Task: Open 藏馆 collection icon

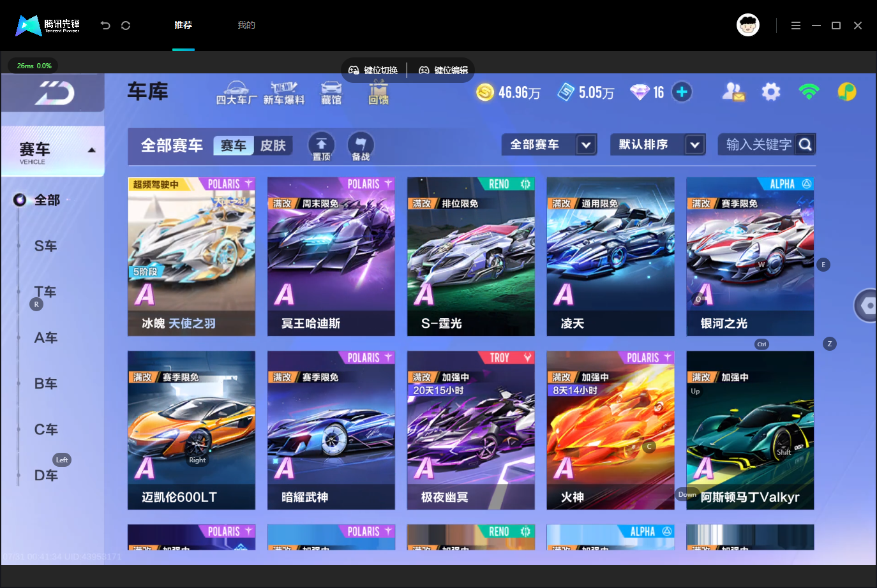Action: click(331, 93)
